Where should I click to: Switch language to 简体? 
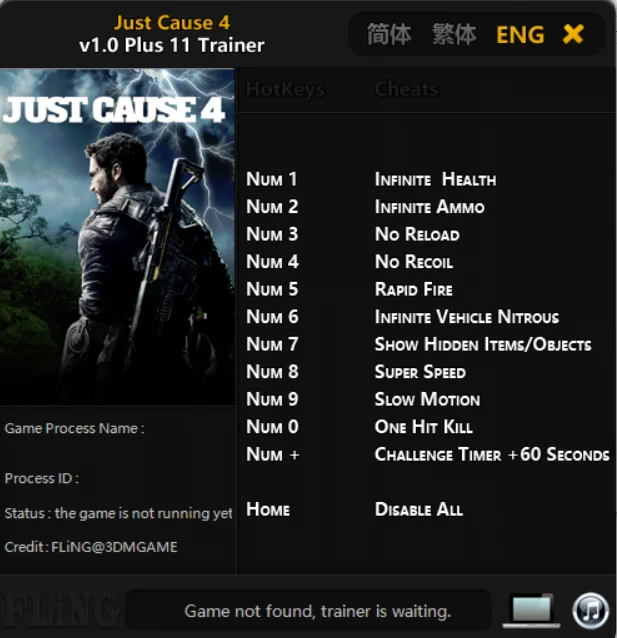[x=389, y=34]
